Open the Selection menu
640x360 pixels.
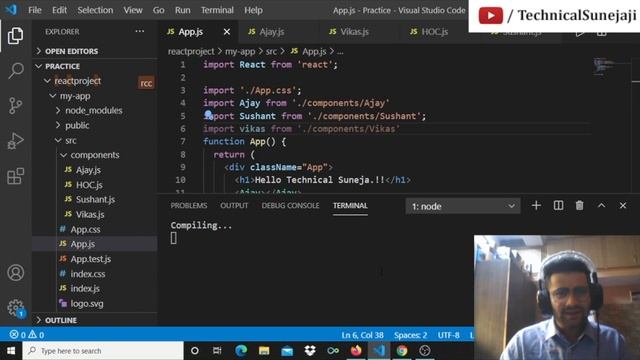tap(95, 10)
